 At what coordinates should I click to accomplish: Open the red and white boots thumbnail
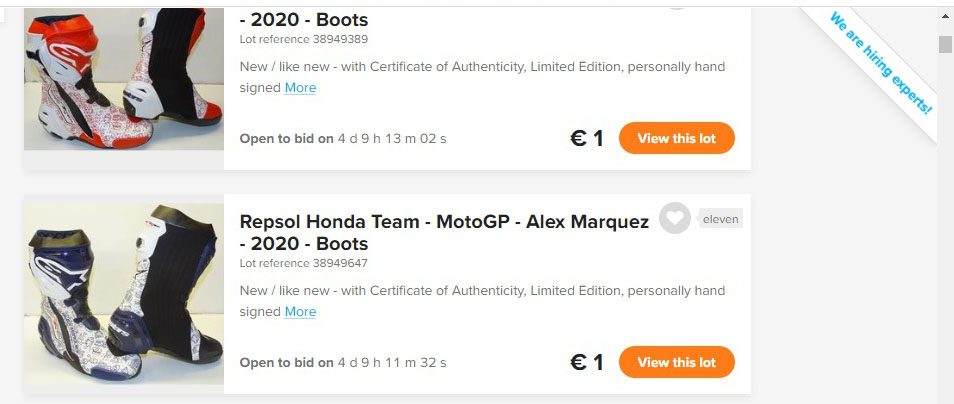pyautogui.click(x=124, y=80)
